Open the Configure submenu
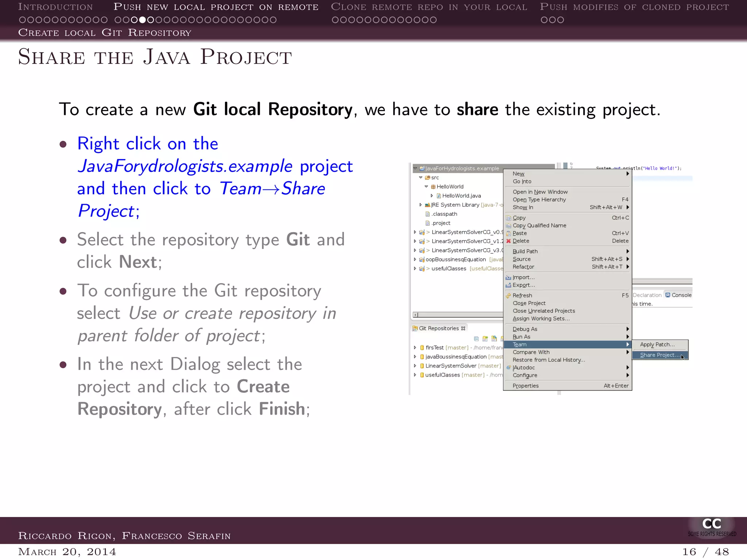 (x=568, y=375)
